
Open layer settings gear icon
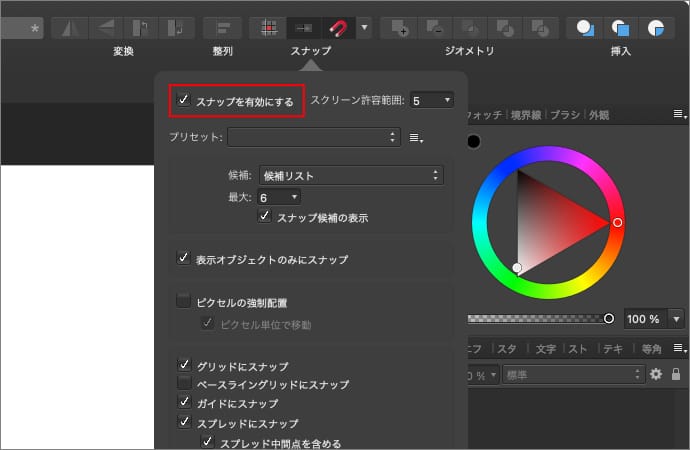click(x=656, y=374)
